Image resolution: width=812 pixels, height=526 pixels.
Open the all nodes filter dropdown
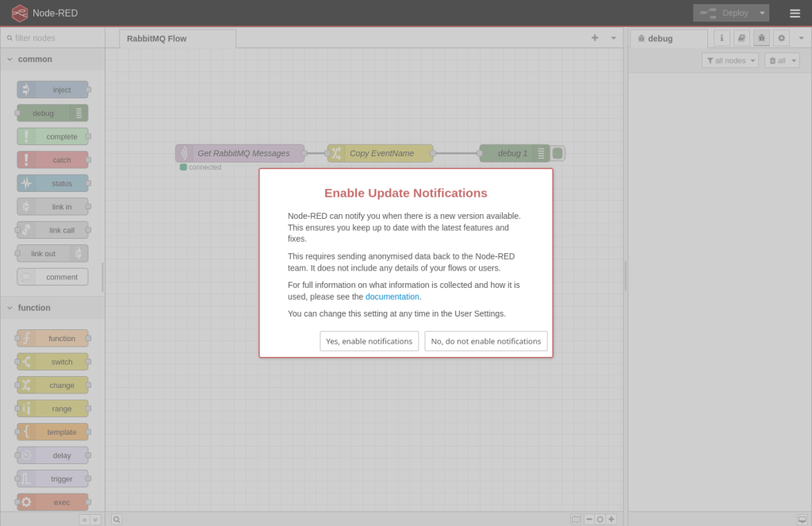(x=730, y=60)
